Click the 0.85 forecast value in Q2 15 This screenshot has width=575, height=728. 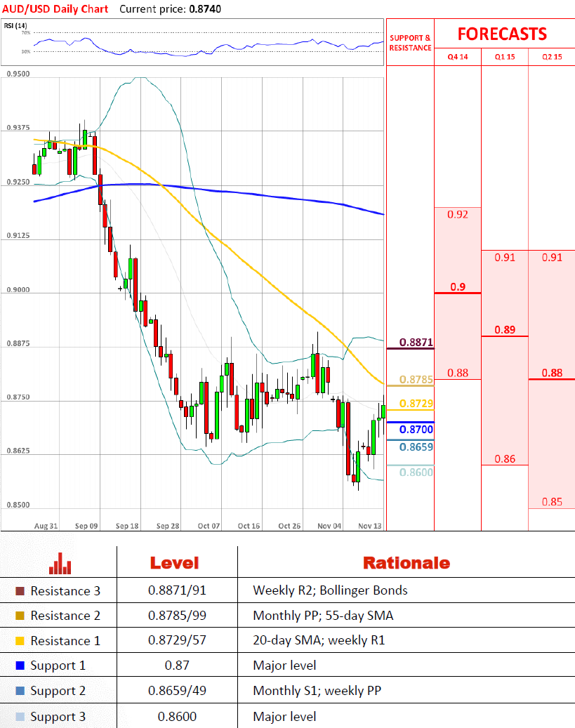pos(552,501)
